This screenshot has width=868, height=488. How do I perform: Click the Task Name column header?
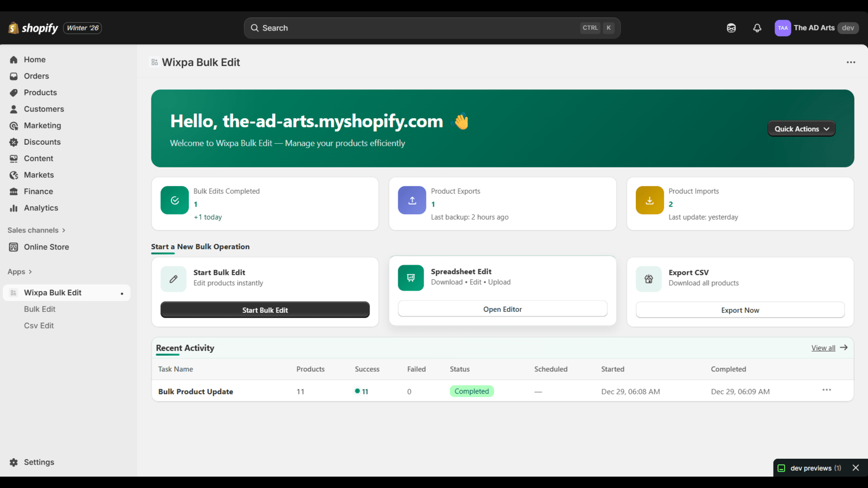(176, 369)
